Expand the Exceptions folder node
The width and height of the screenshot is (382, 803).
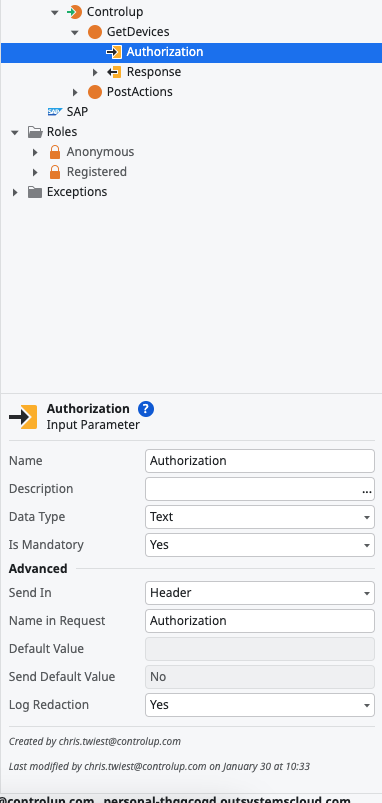coord(15,192)
